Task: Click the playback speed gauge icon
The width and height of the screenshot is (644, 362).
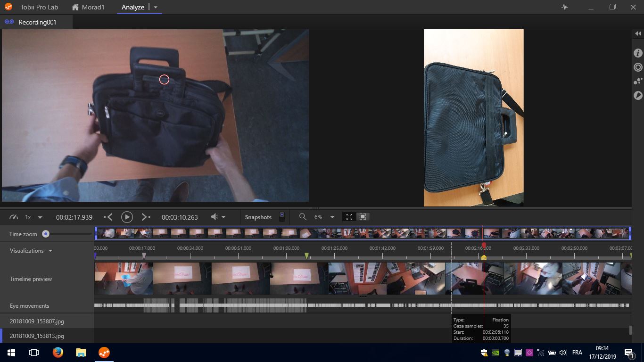Action: point(14,217)
